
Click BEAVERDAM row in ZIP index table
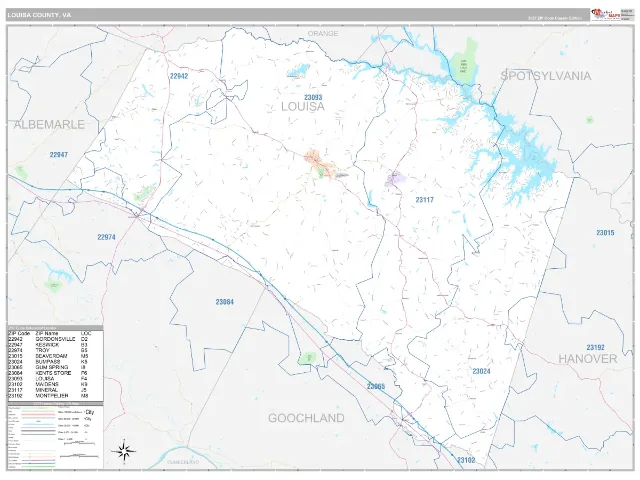coord(49,356)
